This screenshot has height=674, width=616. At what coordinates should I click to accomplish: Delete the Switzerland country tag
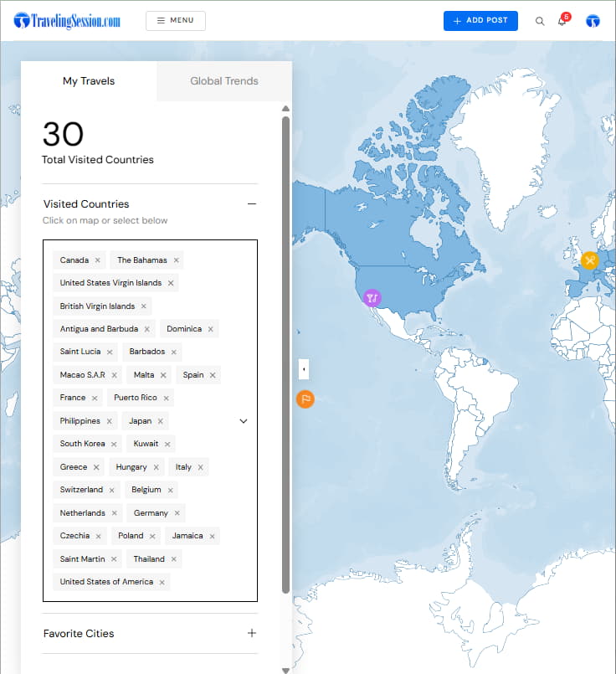point(112,490)
